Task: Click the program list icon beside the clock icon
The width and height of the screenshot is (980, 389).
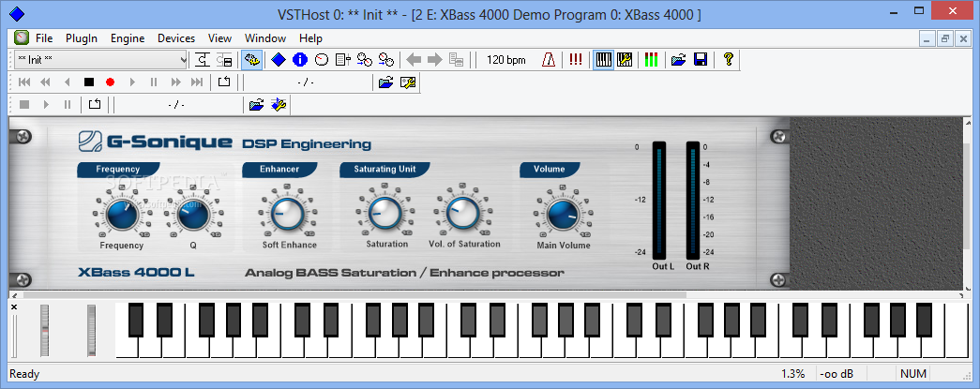Action: 342,60
